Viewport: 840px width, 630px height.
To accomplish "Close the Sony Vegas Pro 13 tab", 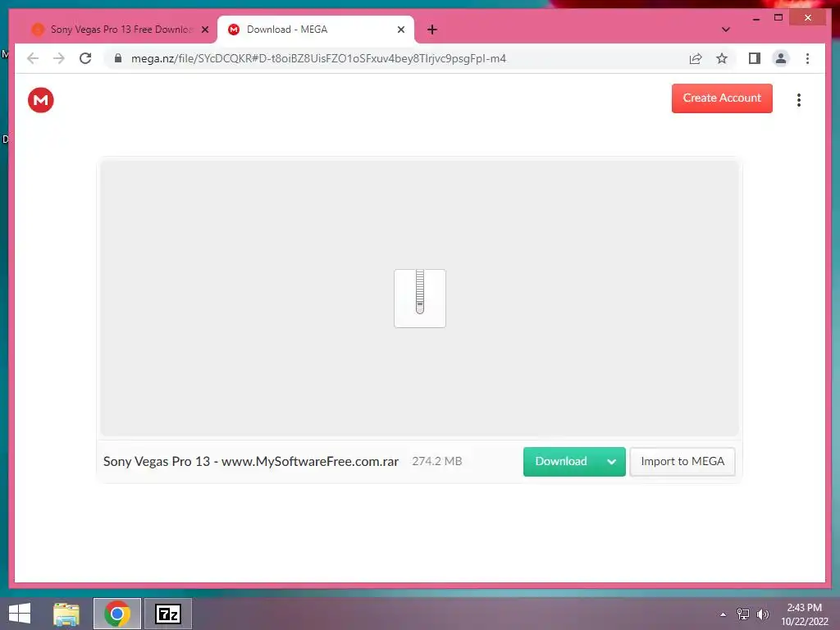I will tap(204, 30).
